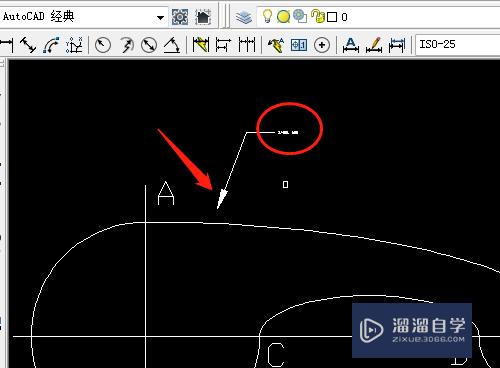Select the Diameter dimension tool
Screen dimensions: 500x368
(149, 45)
